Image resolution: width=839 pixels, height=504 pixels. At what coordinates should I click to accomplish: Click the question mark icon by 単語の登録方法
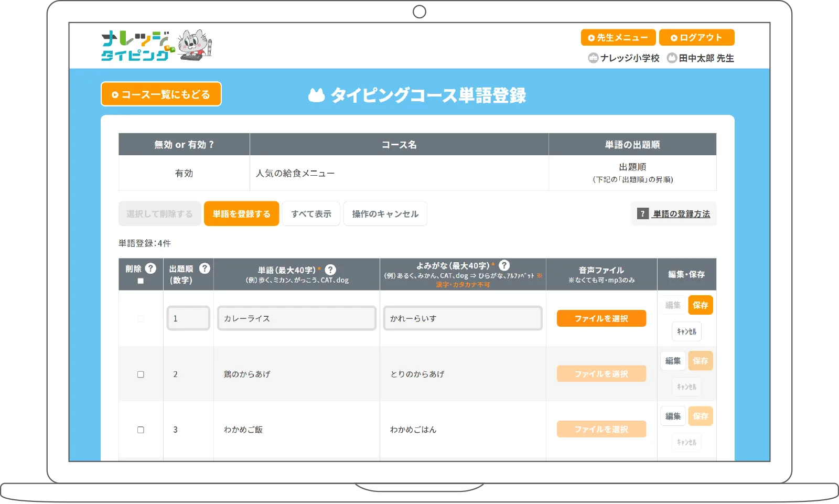point(643,214)
